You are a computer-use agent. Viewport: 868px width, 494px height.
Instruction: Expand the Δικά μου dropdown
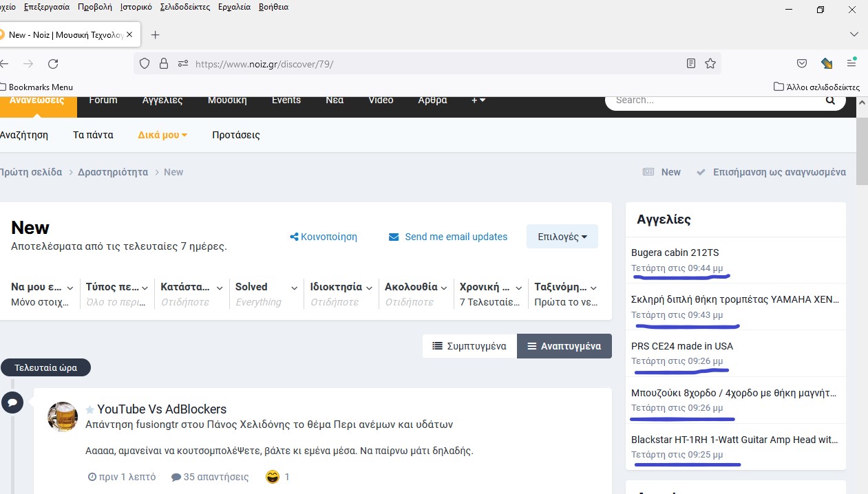162,135
